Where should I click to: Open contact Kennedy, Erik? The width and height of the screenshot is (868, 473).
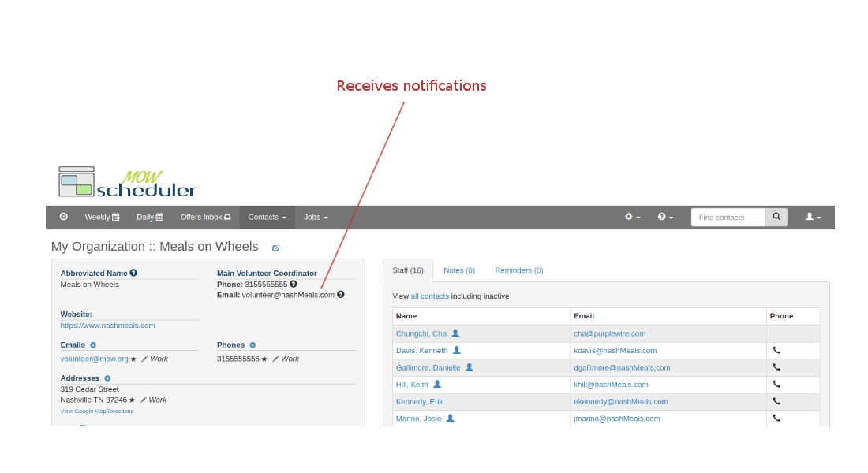pyautogui.click(x=419, y=401)
